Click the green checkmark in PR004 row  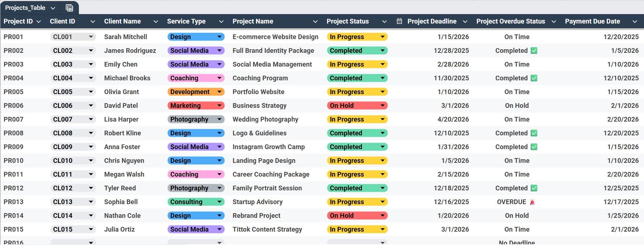coord(534,78)
